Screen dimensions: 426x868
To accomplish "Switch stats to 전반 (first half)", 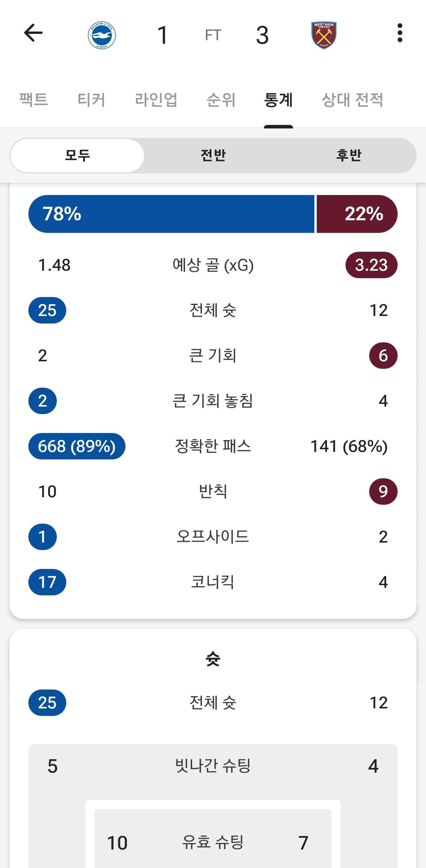I will (x=213, y=155).
